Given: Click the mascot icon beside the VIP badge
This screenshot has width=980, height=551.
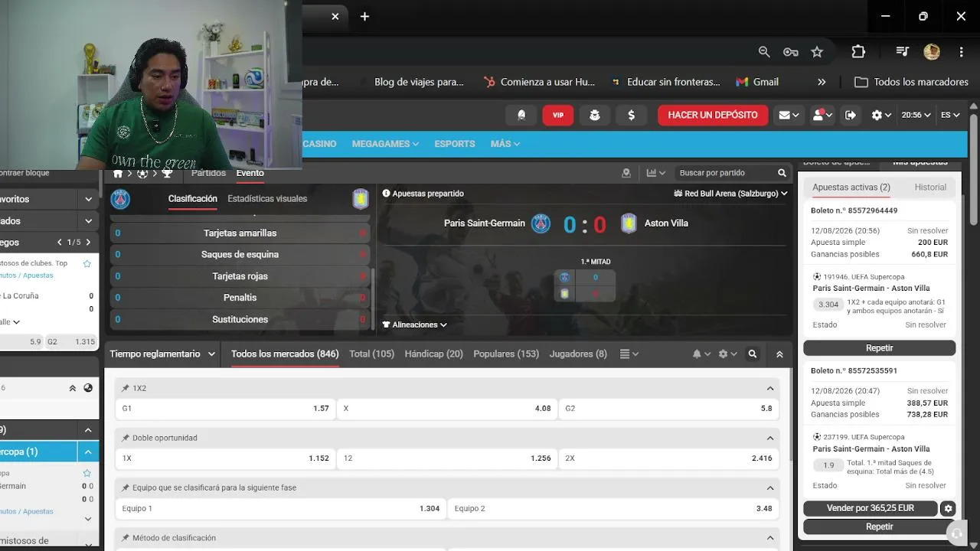Looking at the screenshot, I should pos(594,115).
